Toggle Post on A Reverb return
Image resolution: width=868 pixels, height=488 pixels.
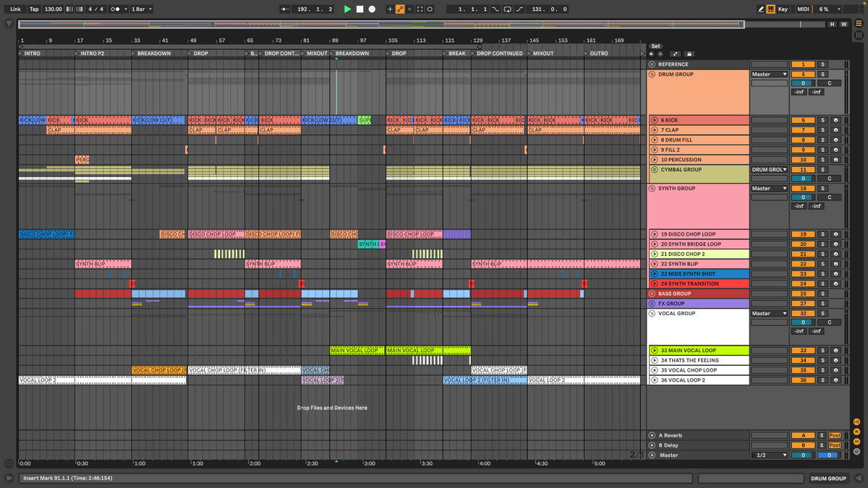click(x=835, y=435)
